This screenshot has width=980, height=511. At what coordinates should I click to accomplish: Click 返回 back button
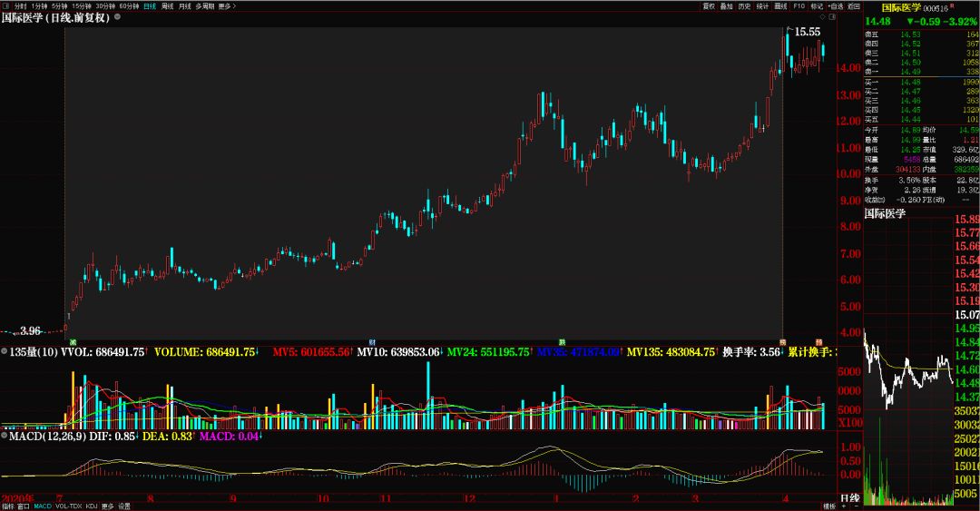(854, 6)
